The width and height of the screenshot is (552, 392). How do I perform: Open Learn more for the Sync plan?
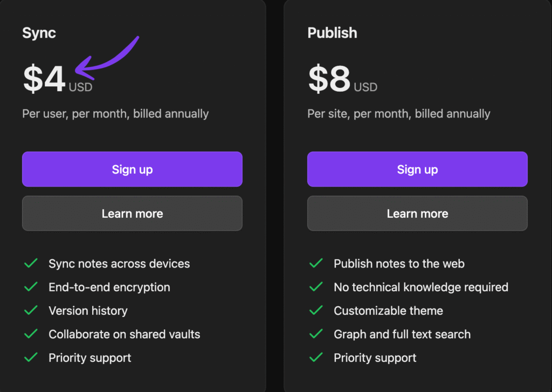132,214
